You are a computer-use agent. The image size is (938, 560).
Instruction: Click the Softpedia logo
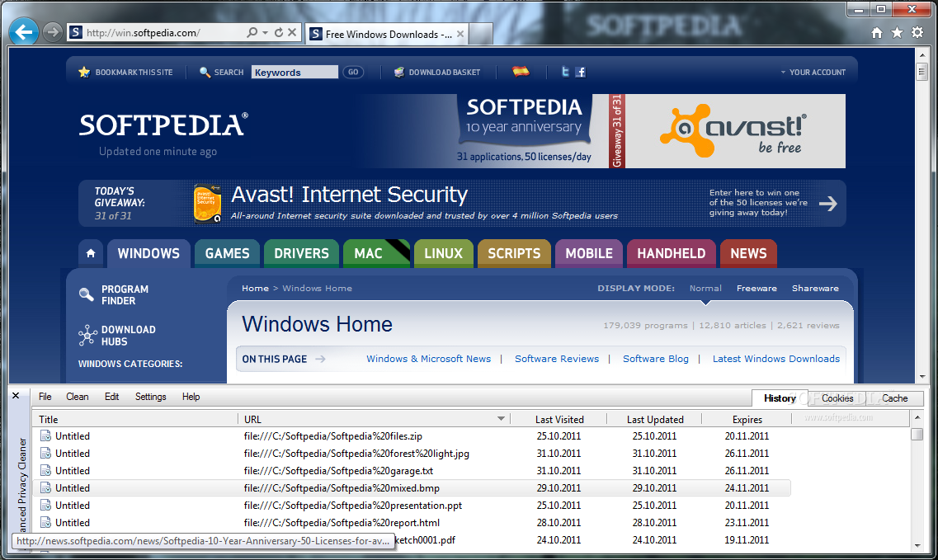tap(163, 125)
